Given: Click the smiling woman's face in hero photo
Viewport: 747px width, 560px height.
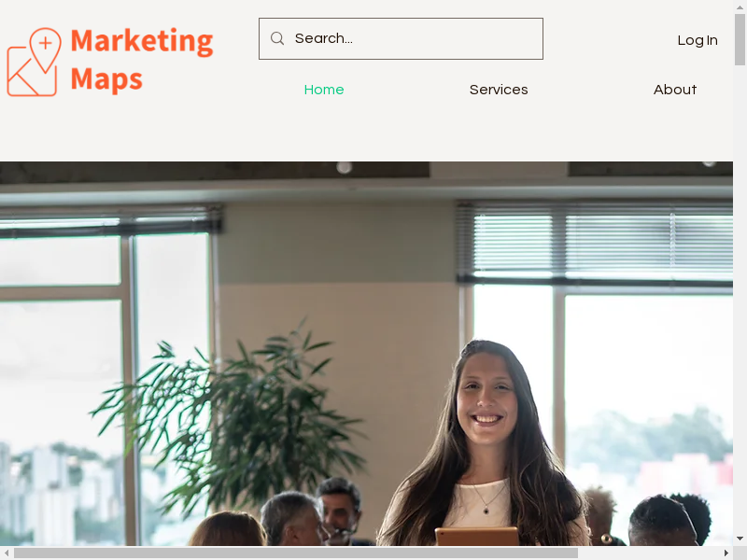Looking at the screenshot, I should [486, 396].
